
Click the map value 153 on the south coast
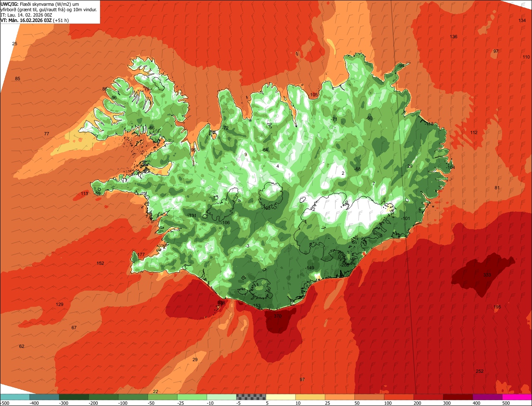pyautogui.click(x=257, y=306)
